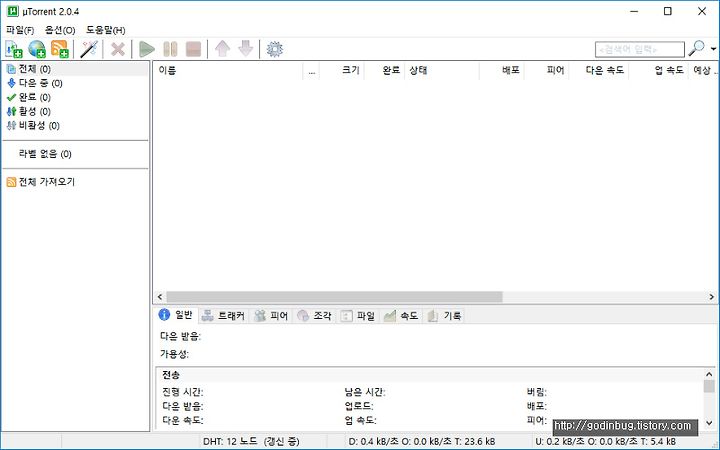Click into the 검색어 입력 search field

click(640, 49)
